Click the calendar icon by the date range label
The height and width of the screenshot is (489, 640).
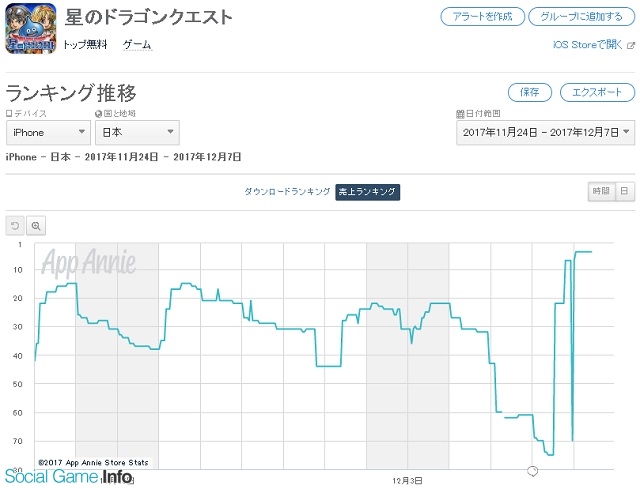[x=459, y=114]
